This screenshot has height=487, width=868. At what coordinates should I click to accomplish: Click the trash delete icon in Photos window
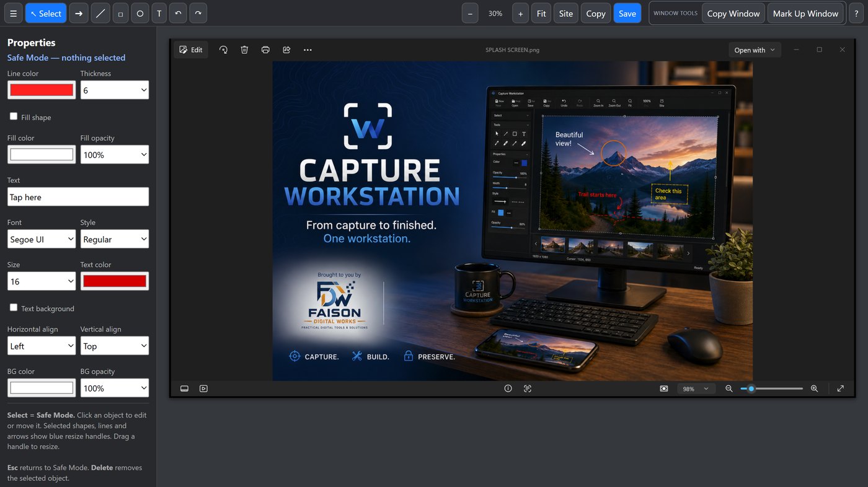pos(244,50)
